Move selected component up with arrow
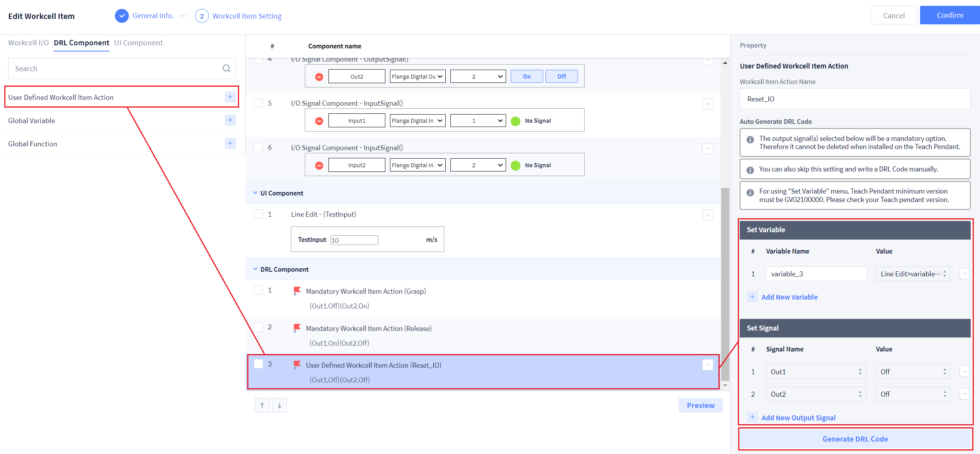The height and width of the screenshot is (454, 980). (x=262, y=405)
